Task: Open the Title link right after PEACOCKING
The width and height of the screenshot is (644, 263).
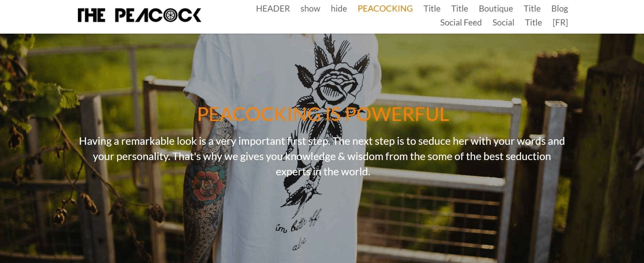Action: pos(432,8)
